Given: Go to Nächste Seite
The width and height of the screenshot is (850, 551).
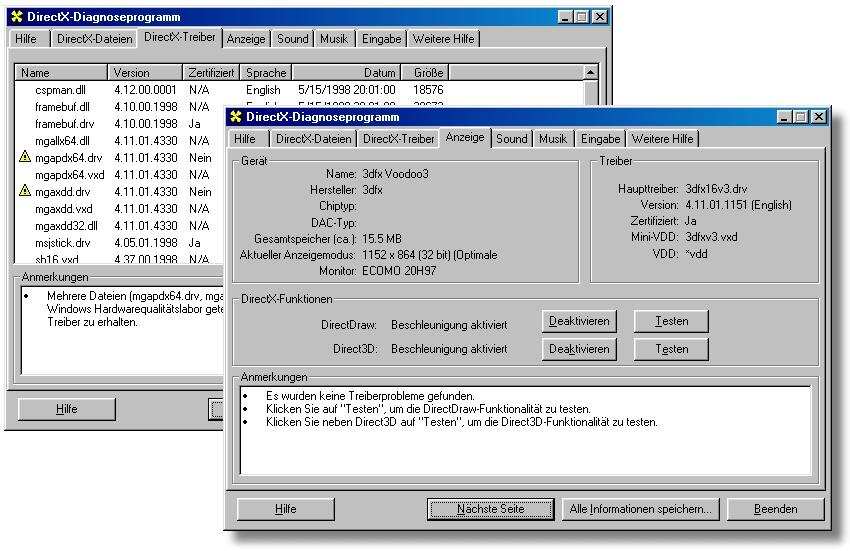Looking at the screenshot, I should (490, 509).
